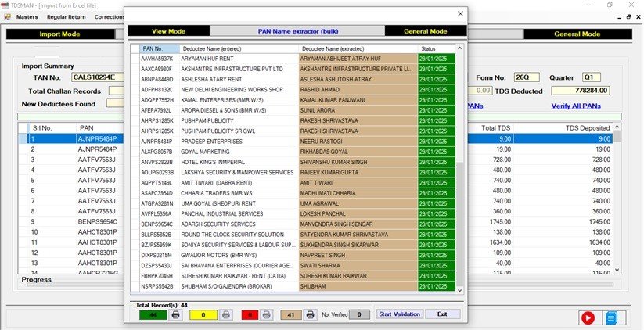Viewport: 644px width, 330px height.
Task: Open the TDSMAN icon left of Masters menu
Action: click(x=7, y=17)
